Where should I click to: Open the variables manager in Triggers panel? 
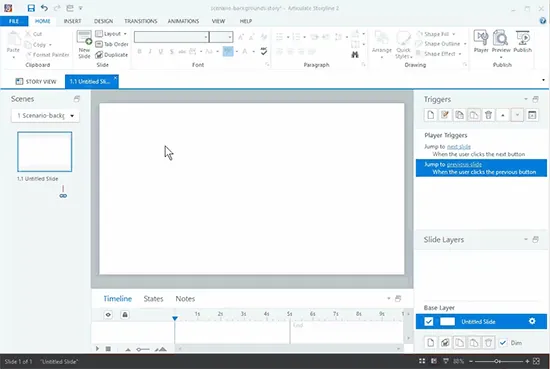coord(532,115)
